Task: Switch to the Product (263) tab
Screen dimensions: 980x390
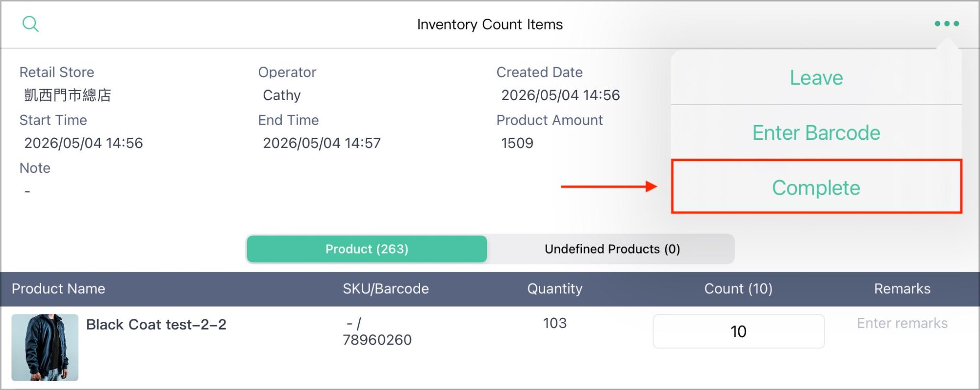Action: pos(367,249)
